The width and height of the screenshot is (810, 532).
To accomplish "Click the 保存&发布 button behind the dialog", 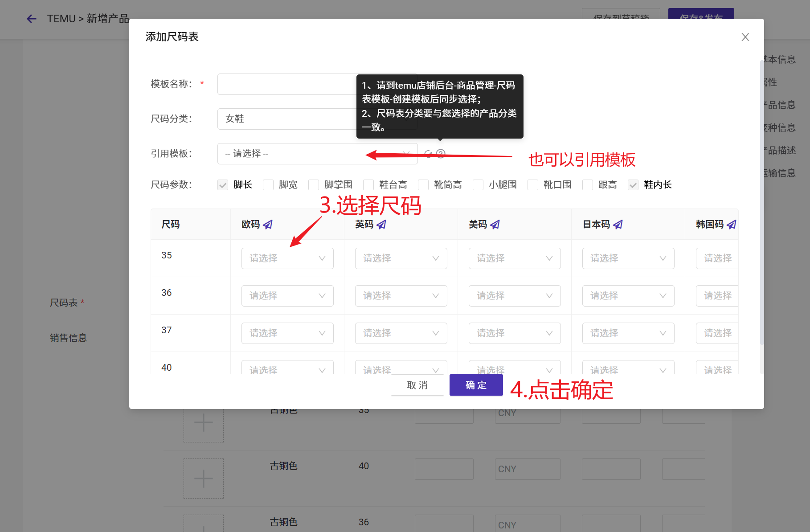I will click(701, 14).
